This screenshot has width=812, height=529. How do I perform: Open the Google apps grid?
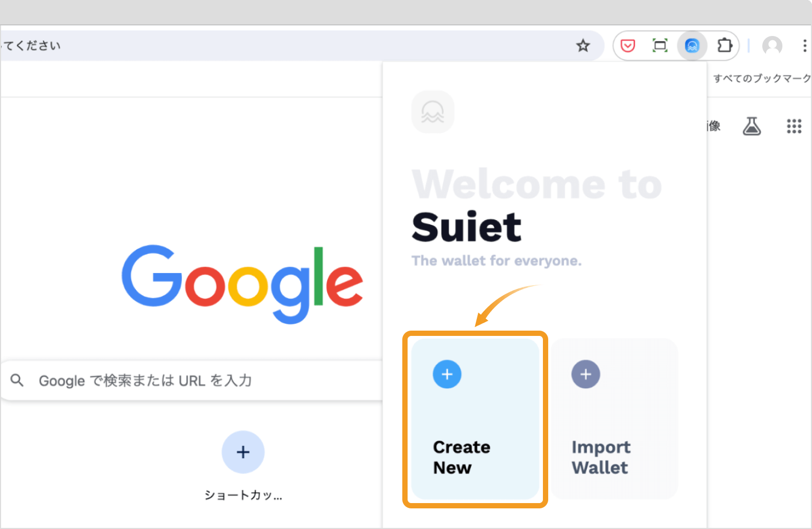[794, 126]
